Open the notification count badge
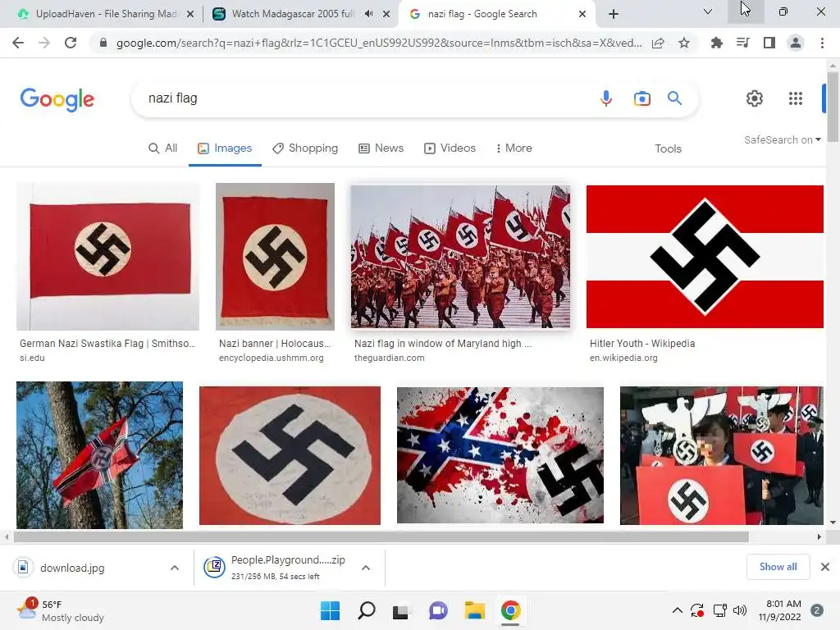 (x=817, y=610)
